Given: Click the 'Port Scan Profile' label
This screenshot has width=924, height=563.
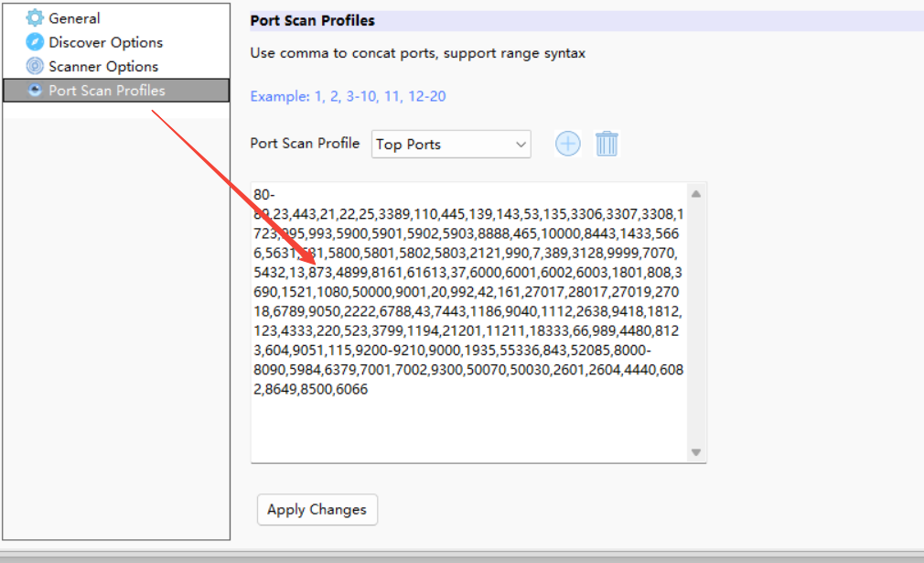Looking at the screenshot, I should click(x=305, y=143).
